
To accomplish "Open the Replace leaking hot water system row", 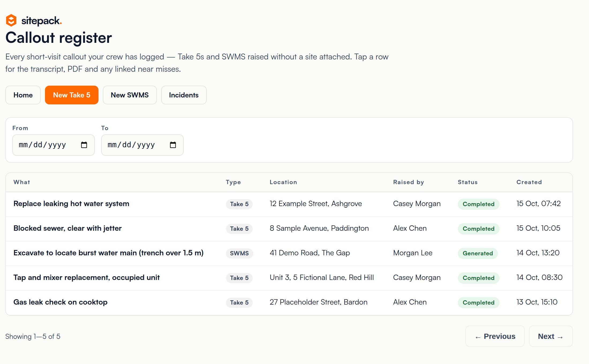I will point(289,204).
